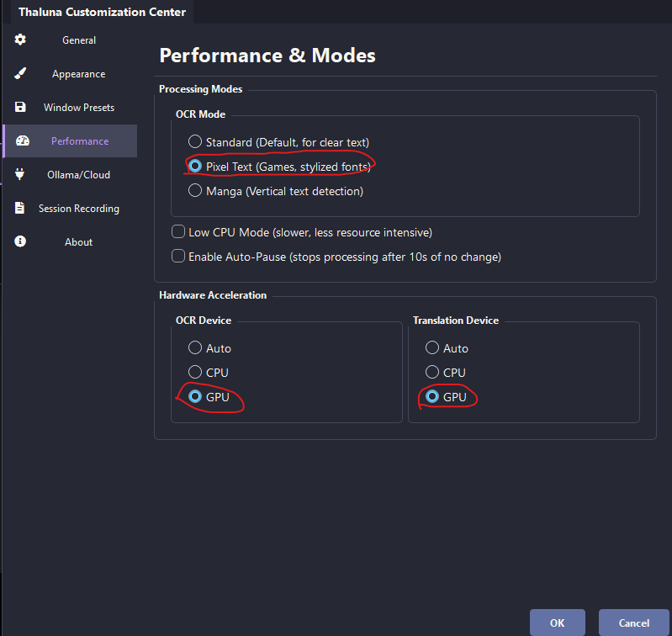Set OCR Device to CPU

195,372
